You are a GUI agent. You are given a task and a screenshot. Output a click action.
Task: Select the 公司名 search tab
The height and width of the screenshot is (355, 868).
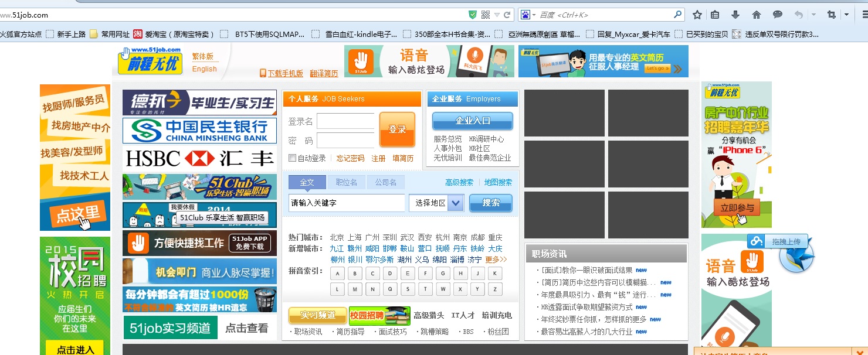[x=385, y=182]
